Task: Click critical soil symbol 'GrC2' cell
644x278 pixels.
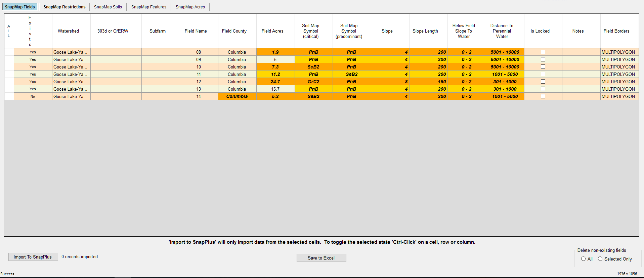Action: tap(314, 82)
